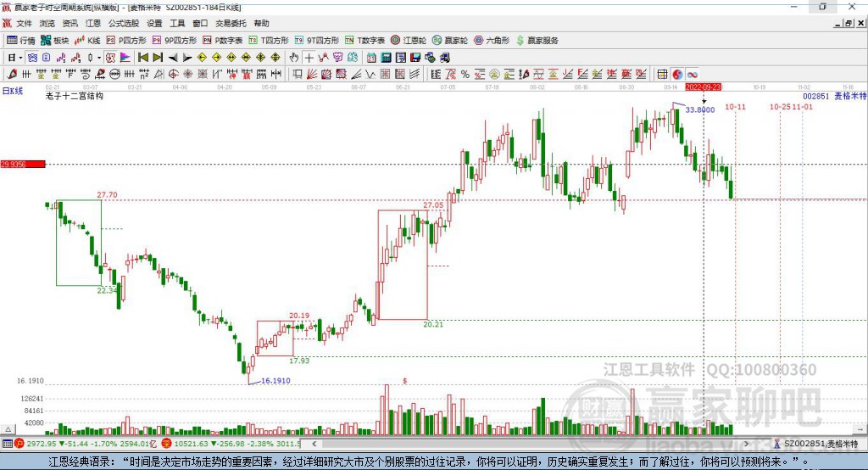Open the P数字表 number table
The image size is (868, 470).
223,41
